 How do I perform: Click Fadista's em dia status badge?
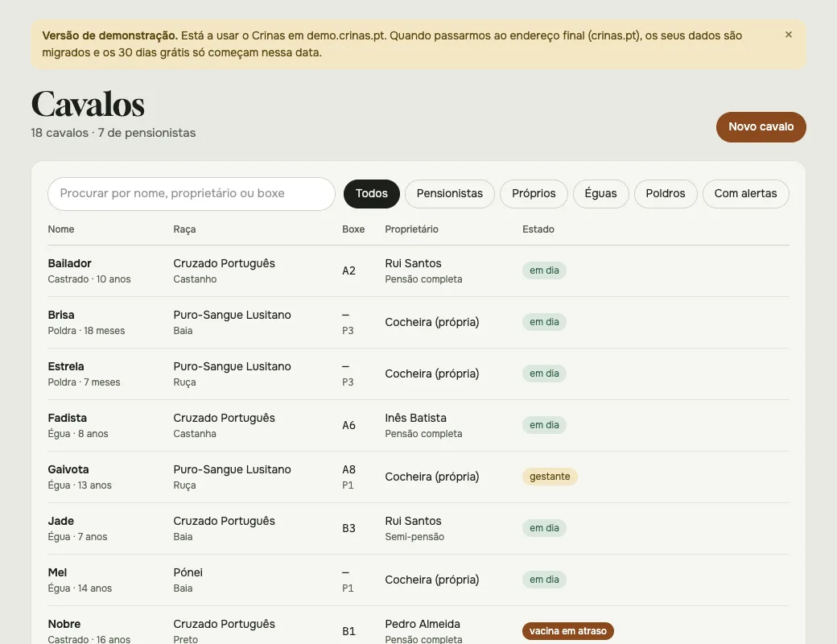point(544,425)
